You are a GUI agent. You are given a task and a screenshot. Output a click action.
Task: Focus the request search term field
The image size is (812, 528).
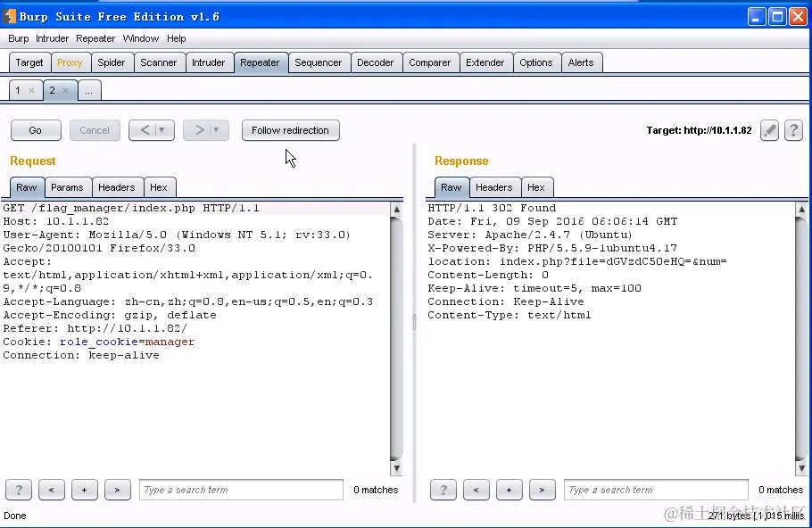241,490
